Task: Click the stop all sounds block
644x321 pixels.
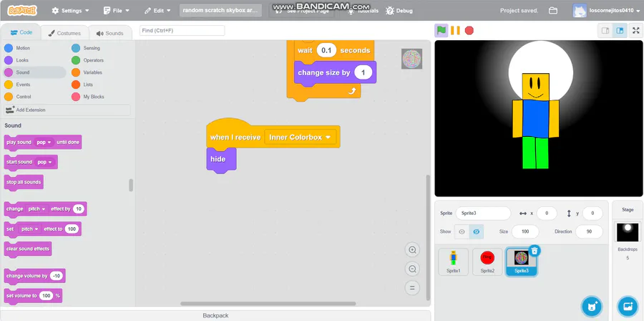Action: click(24, 182)
